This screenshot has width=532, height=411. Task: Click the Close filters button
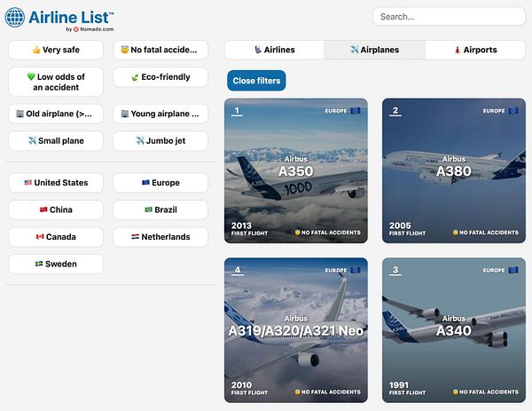click(x=256, y=81)
